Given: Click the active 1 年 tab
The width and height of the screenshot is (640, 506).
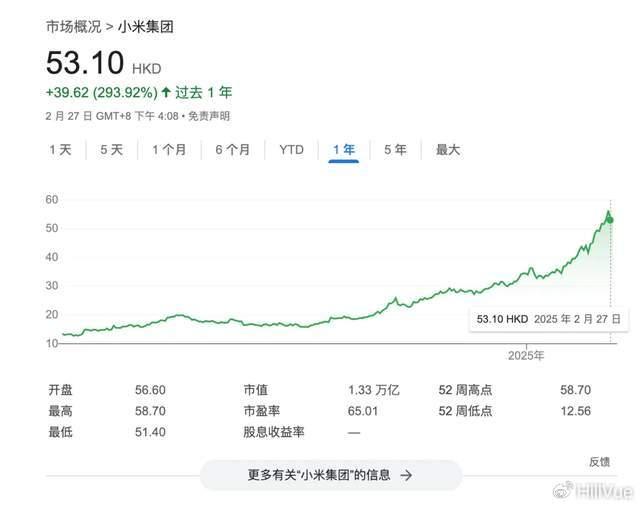Looking at the screenshot, I should (343, 150).
